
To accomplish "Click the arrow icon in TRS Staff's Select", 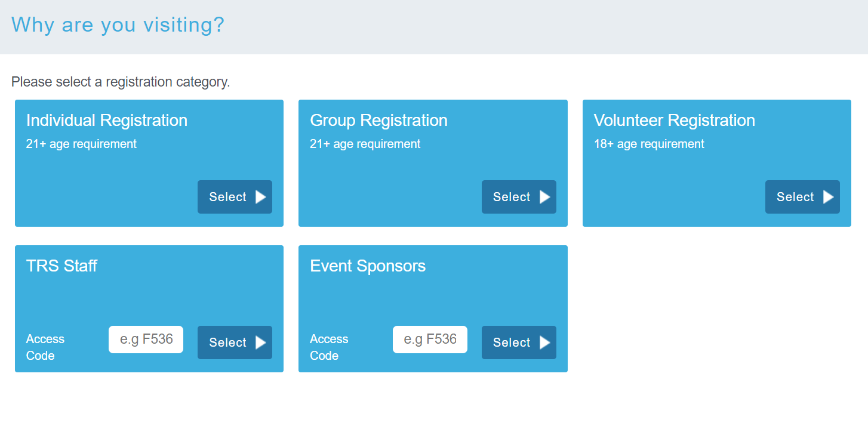I will coord(261,342).
